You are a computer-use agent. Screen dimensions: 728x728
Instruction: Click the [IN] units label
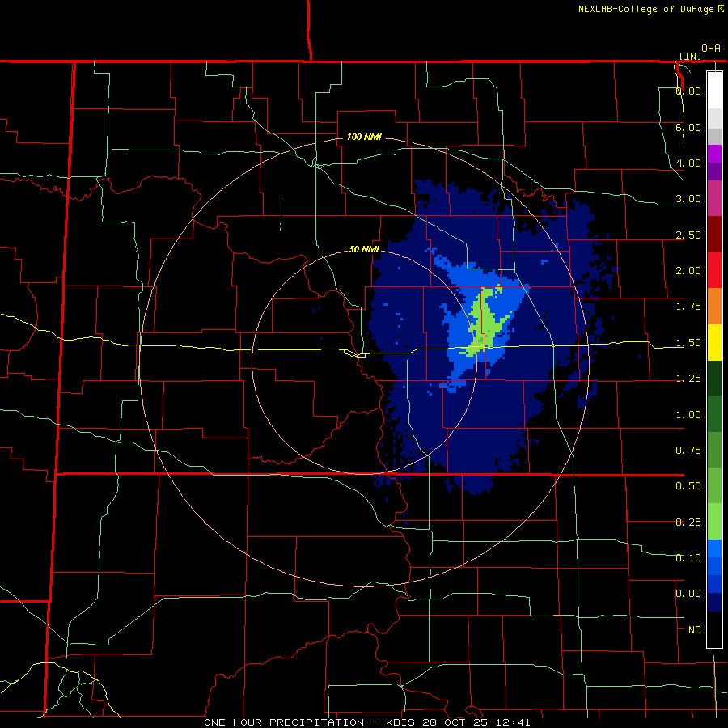(x=690, y=56)
